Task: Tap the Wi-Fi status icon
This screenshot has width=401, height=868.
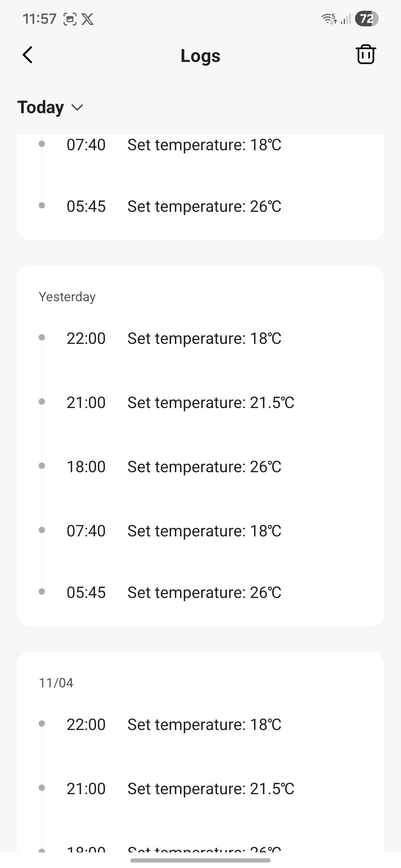Action: [x=329, y=19]
